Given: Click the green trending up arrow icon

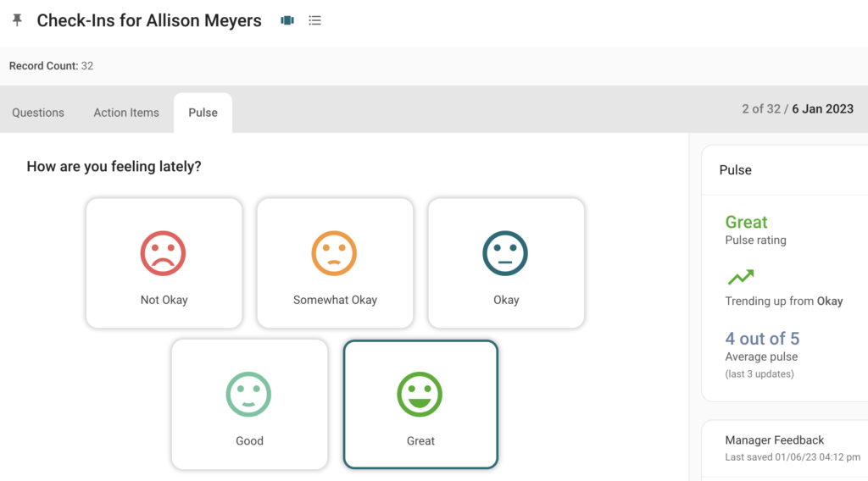Looking at the screenshot, I should pyautogui.click(x=741, y=276).
